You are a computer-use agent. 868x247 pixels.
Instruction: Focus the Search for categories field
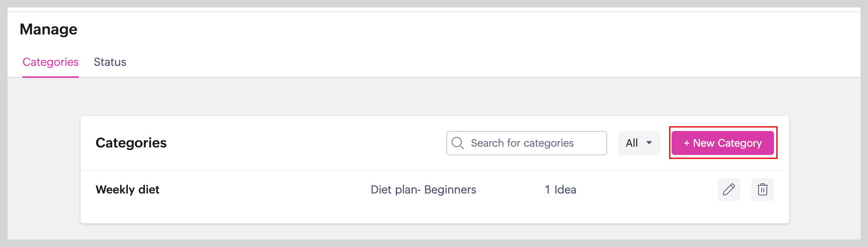(526, 143)
